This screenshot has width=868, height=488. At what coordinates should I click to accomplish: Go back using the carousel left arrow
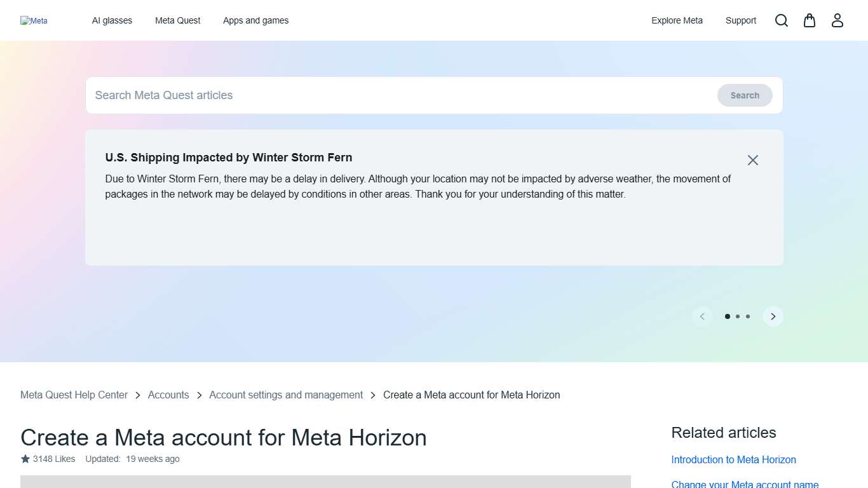tap(702, 316)
